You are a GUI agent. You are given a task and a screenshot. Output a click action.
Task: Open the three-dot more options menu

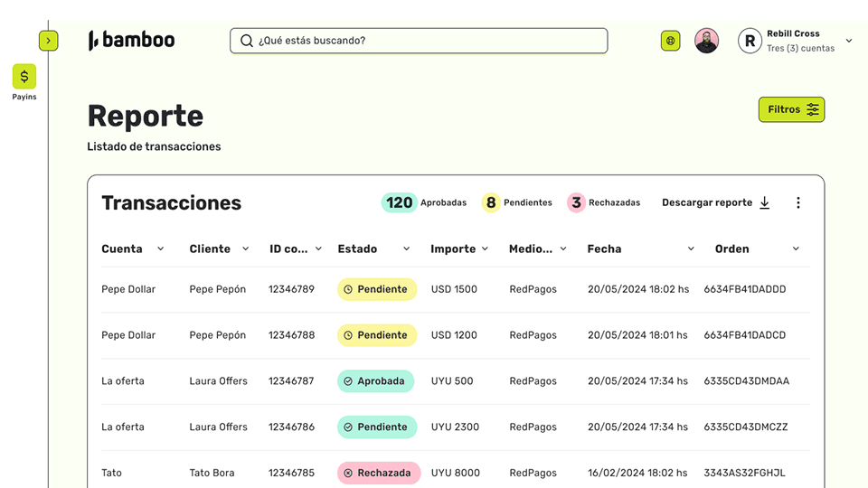[797, 202]
